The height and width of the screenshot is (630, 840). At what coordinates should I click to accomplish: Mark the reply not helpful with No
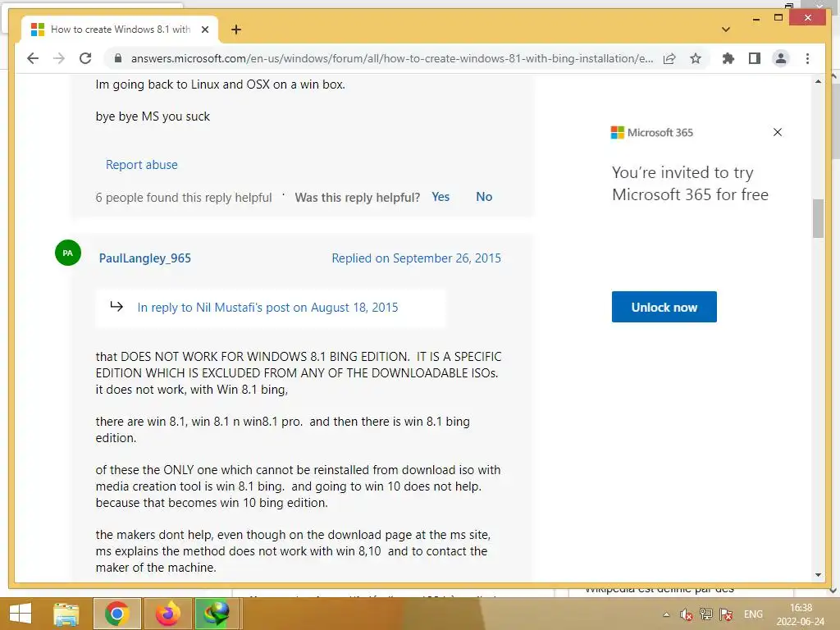click(484, 197)
